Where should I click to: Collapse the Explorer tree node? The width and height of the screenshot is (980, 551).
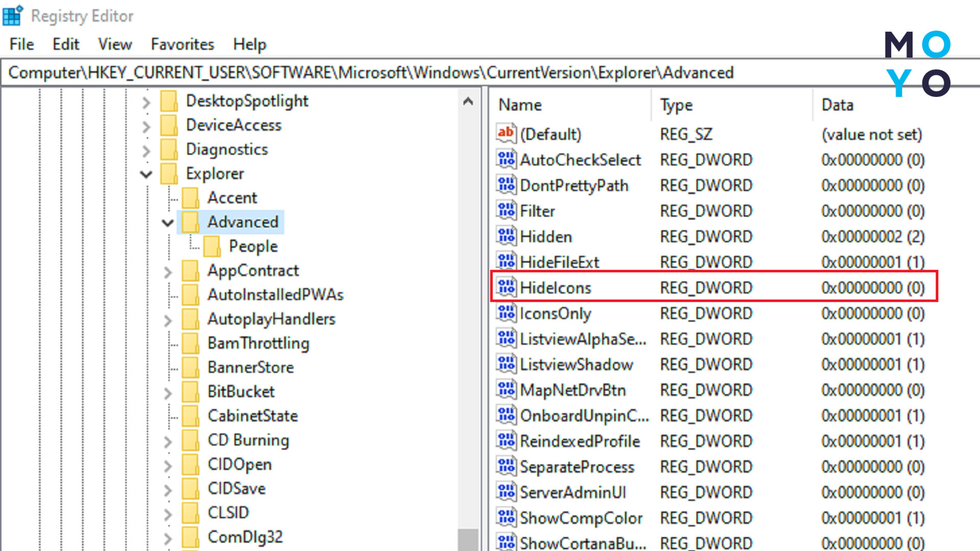point(146,174)
